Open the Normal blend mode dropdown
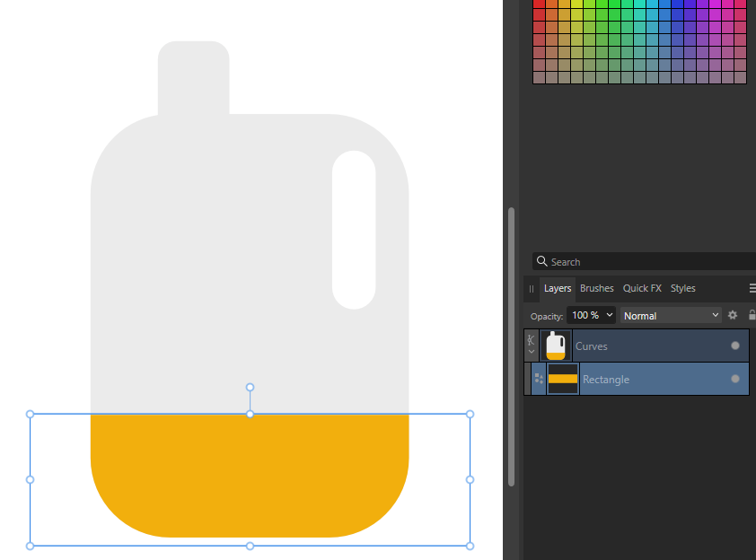 [671, 316]
